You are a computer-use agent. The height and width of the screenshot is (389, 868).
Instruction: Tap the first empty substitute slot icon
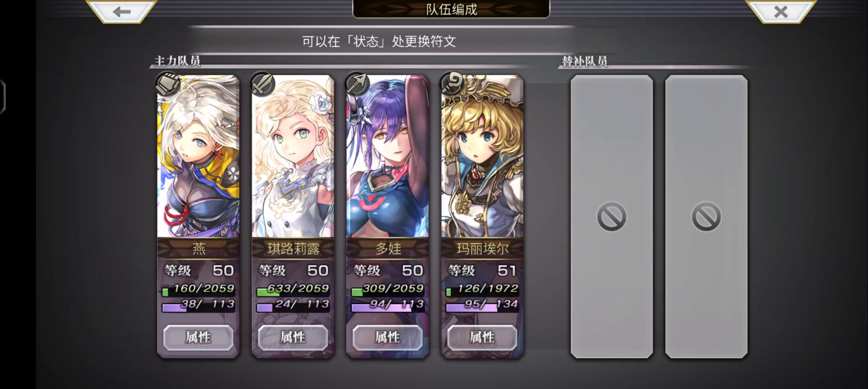pyautogui.click(x=611, y=216)
